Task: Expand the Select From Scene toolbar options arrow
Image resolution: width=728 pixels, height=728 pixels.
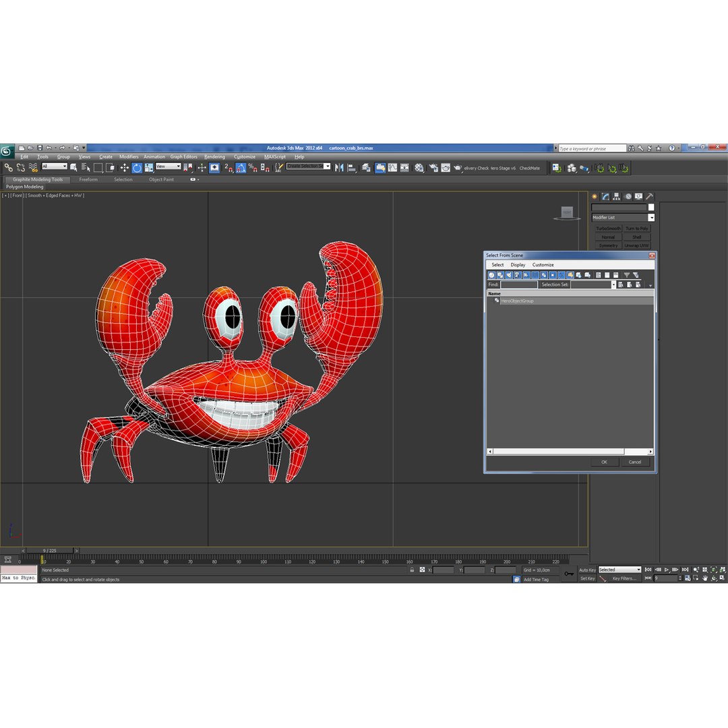Action: click(650, 286)
